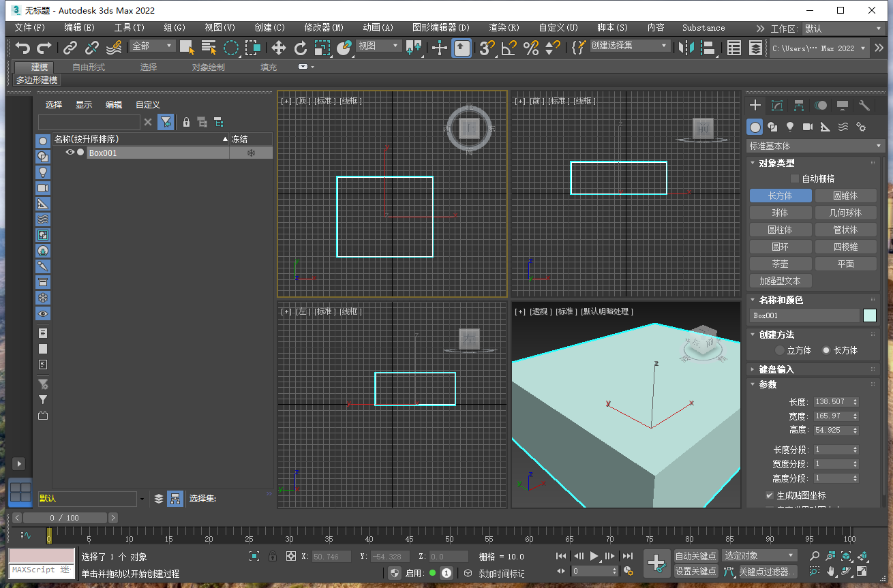
Task: Open the 创建选择集 named selection dropdown
Action: [x=630, y=46]
